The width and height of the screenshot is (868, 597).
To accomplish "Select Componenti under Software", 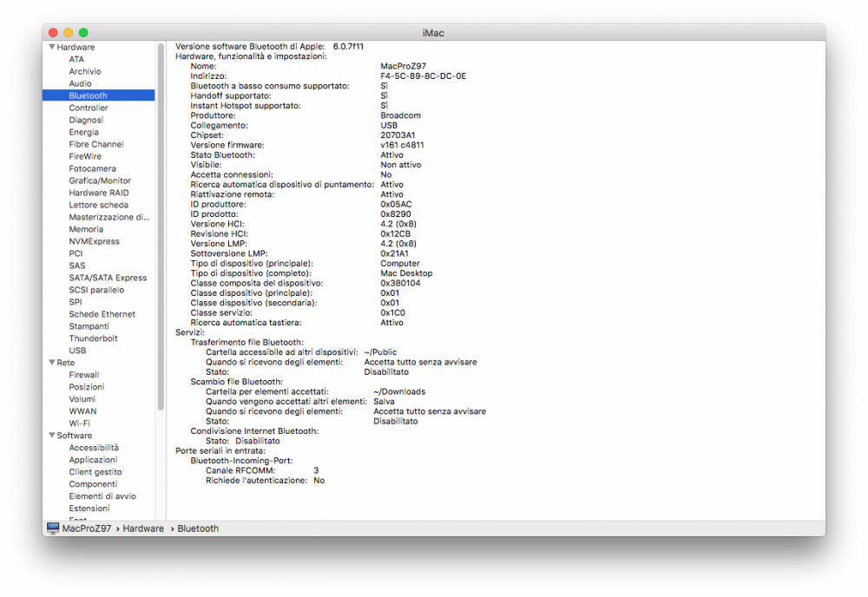I will (x=93, y=485).
